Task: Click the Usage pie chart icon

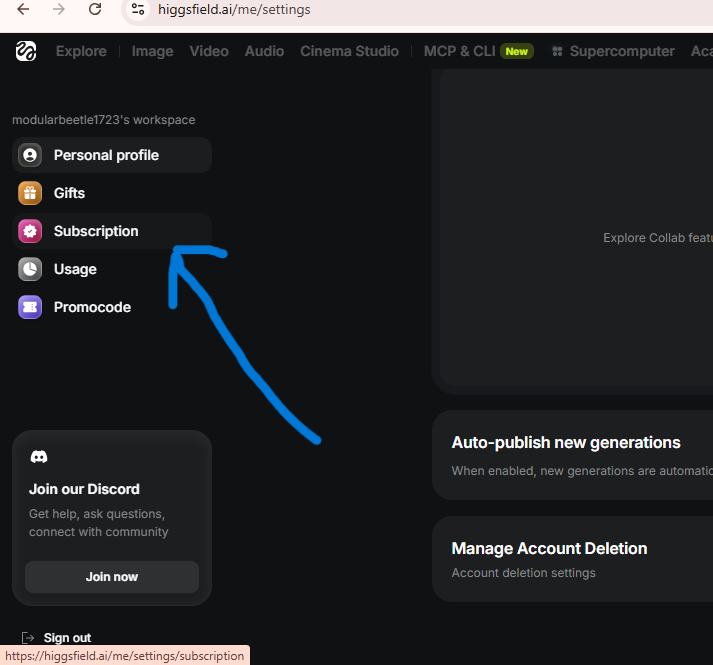Action: click(30, 269)
